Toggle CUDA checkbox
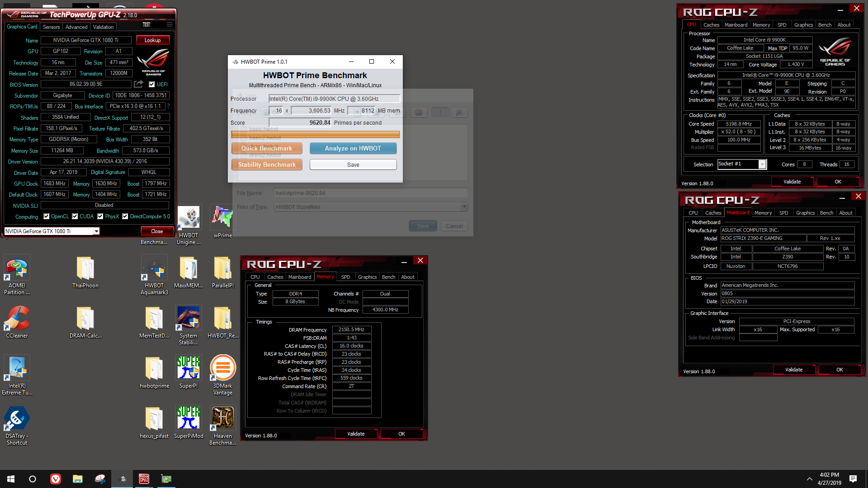Viewport: 868px width, 488px height. (75, 216)
